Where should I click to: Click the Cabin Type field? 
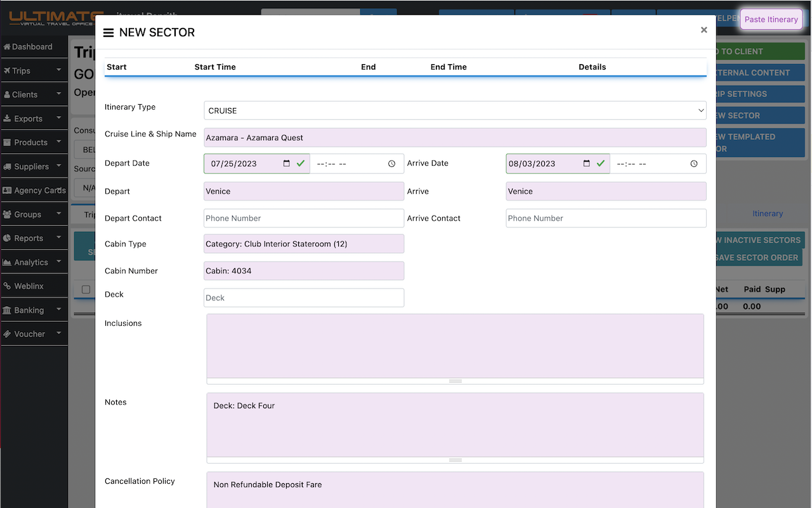pos(304,244)
